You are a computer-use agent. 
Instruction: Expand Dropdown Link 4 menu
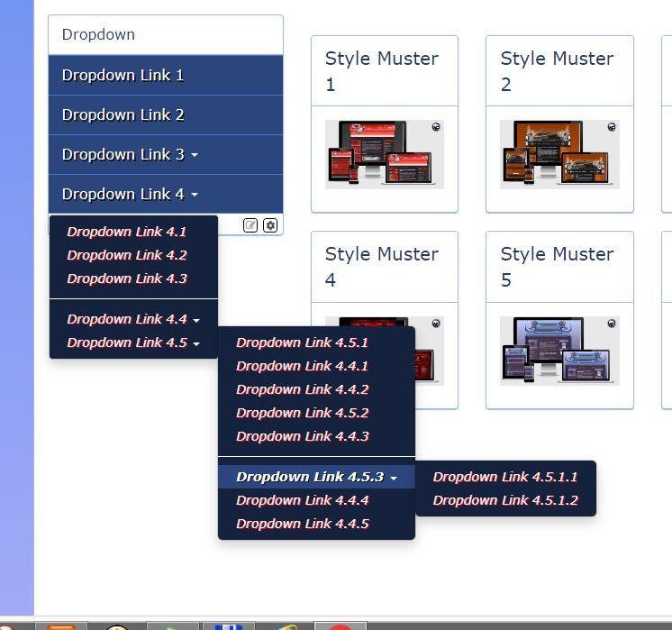(130, 194)
